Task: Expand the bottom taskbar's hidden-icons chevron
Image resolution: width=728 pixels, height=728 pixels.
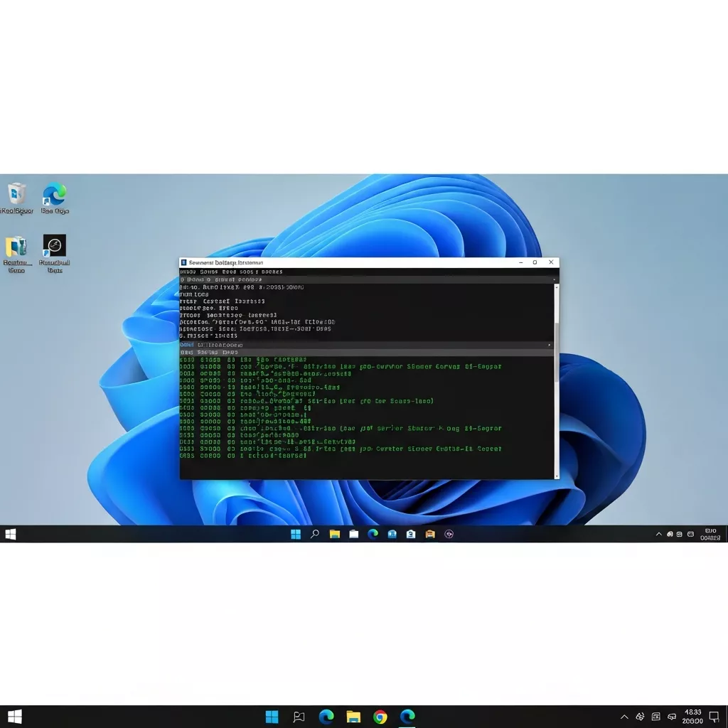Action: (624, 717)
